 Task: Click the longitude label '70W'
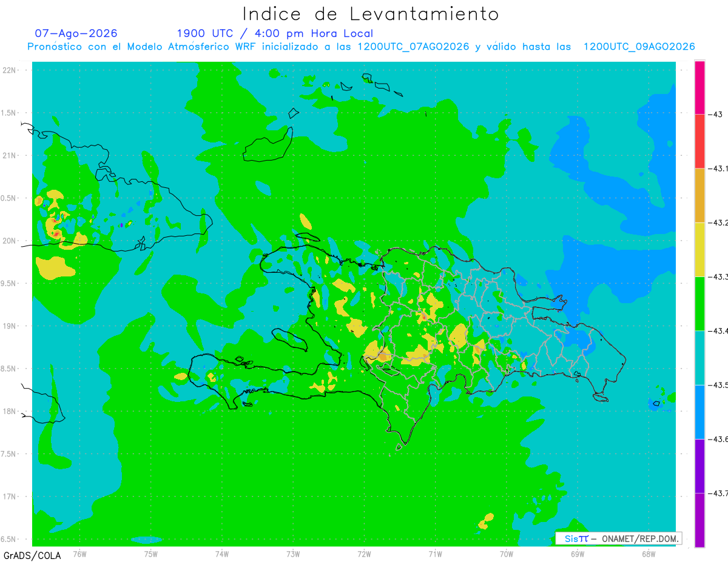coord(506,554)
